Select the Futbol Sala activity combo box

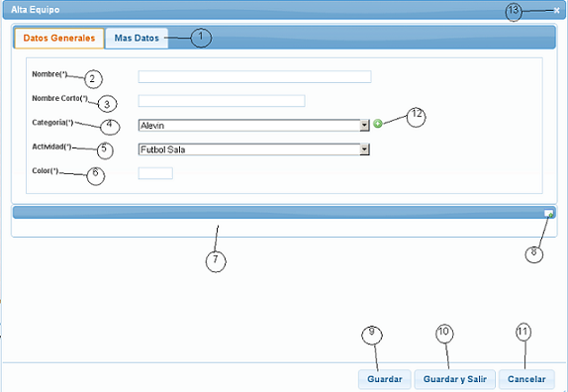[x=254, y=149]
